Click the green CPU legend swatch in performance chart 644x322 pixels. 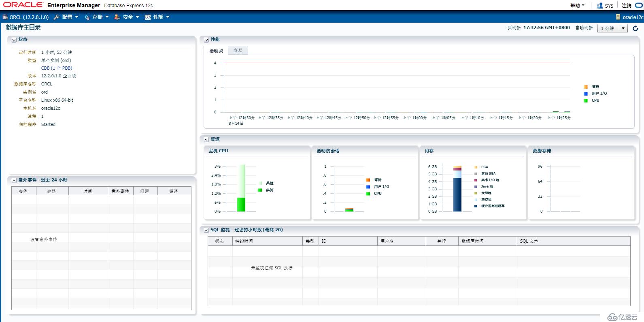pyautogui.click(x=586, y=100)
